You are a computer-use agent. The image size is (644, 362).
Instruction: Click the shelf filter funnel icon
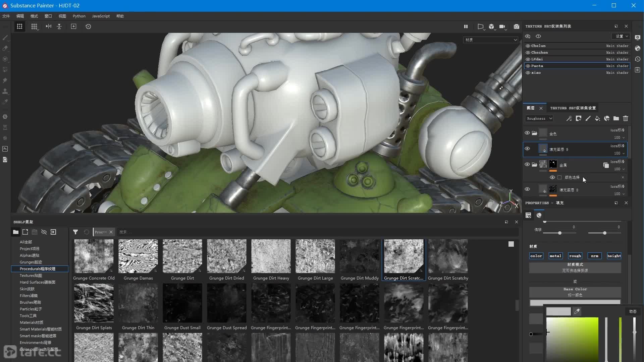tap(75, 232)
